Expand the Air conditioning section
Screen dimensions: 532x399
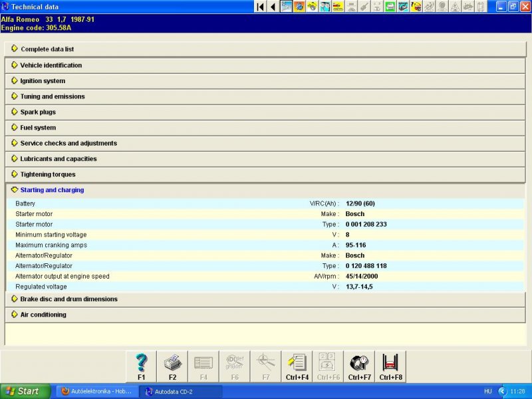point(265,315)
